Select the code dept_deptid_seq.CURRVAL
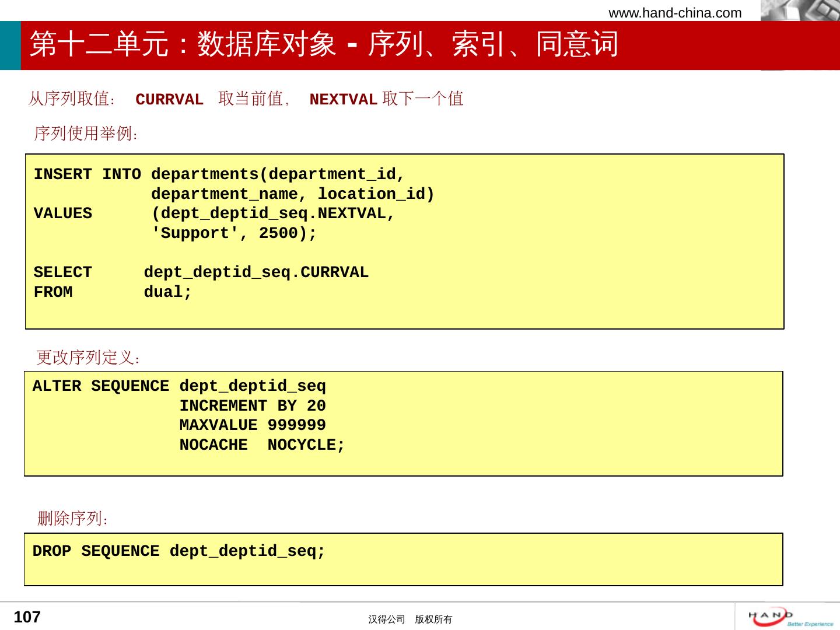840x630 pixels. pos(256,273)
